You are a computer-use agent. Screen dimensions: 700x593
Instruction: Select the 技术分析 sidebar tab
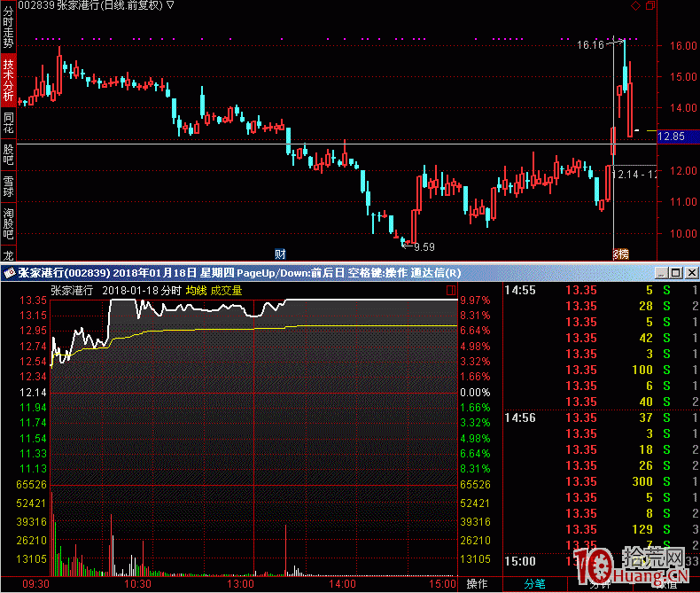8,81
